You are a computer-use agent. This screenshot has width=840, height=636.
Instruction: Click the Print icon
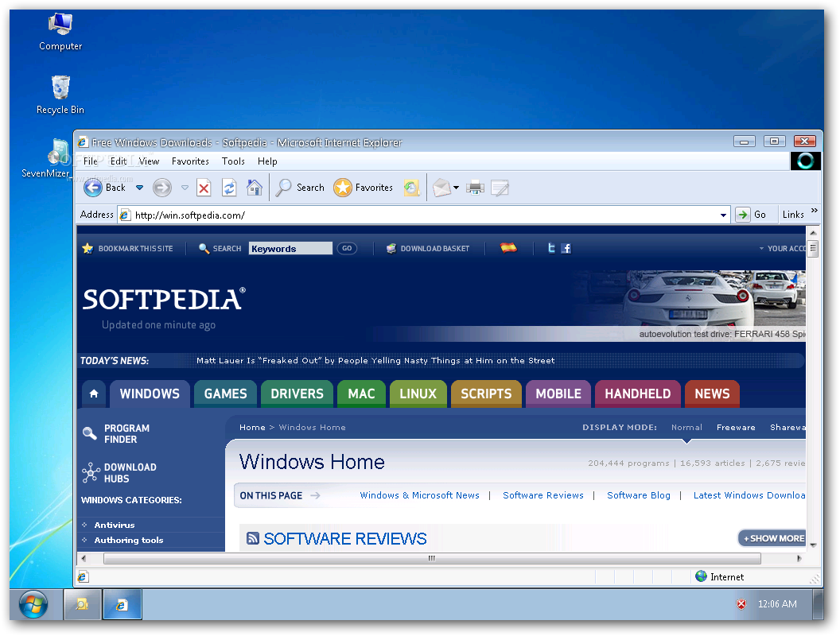point(475,188)
